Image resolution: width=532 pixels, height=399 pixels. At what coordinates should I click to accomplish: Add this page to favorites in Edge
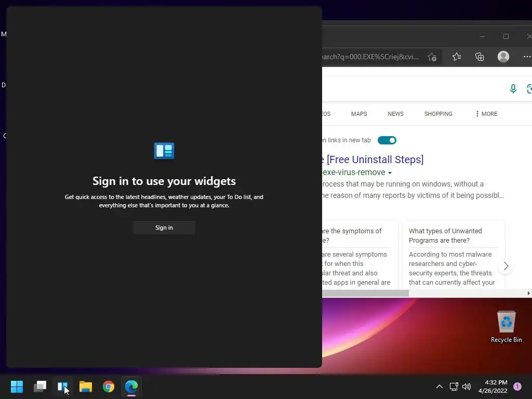(x=432, y=57)
